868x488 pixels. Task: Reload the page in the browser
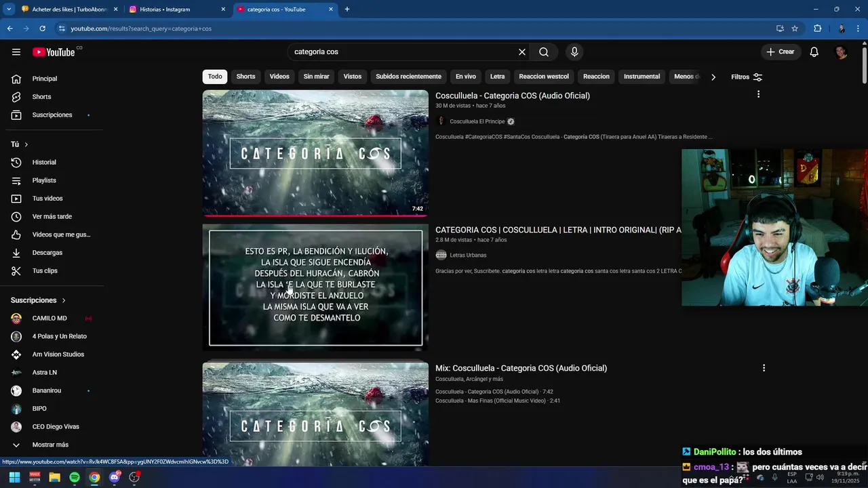point(42,28)
